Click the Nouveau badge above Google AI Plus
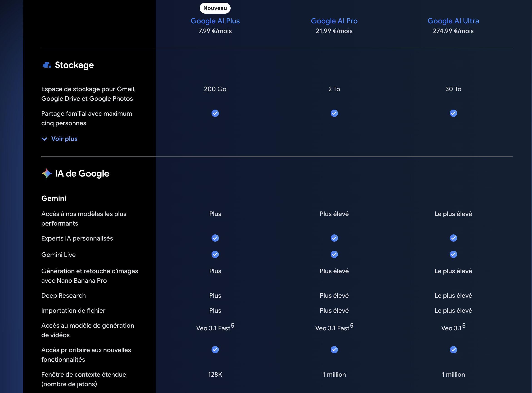This screenshot has height=393, width=532. point(215,8)
